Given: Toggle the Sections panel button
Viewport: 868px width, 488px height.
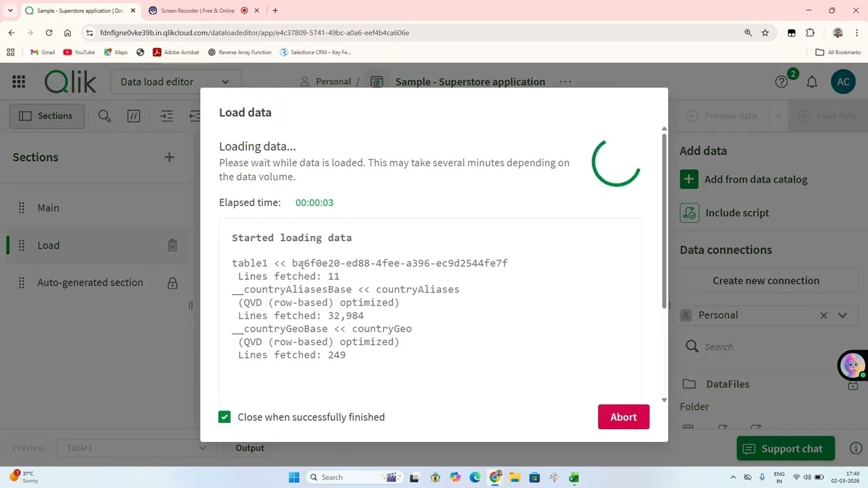Looking at the screenshot, I should point(46,116).
